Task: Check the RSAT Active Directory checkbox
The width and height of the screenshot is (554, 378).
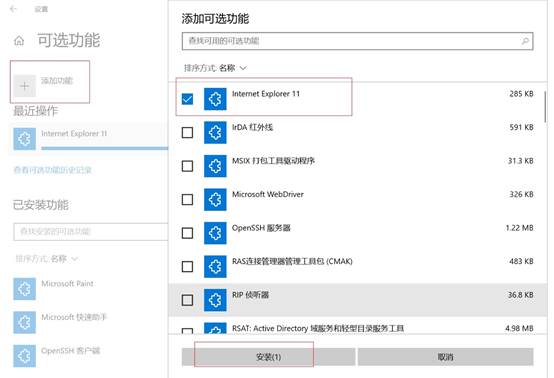Action: point(187,331)
